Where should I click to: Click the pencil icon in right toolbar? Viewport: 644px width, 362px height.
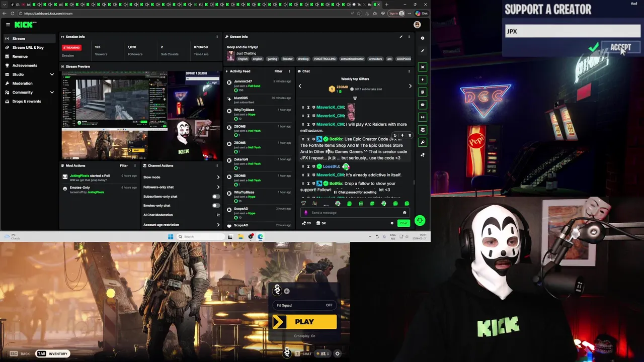pyautogui.click(x=423, y=50)
